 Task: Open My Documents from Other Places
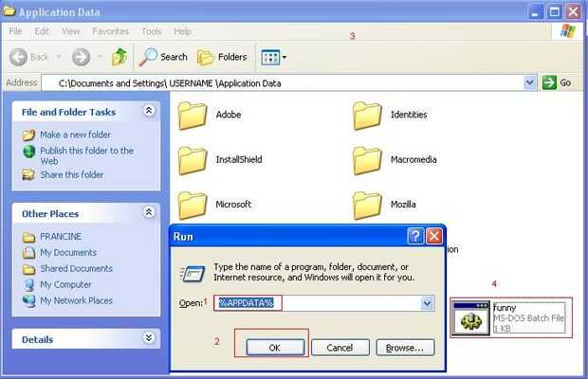click(x=68, y=252)
